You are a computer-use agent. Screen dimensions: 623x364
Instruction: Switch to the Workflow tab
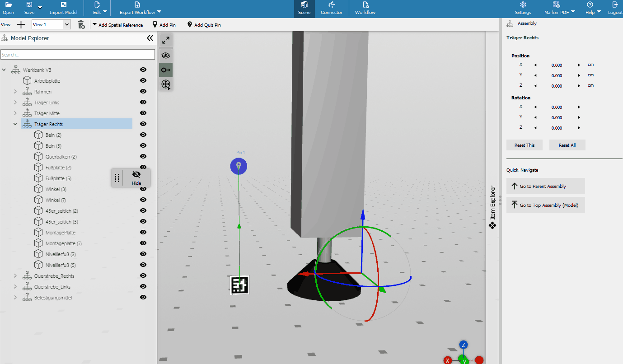click(365, 9)
